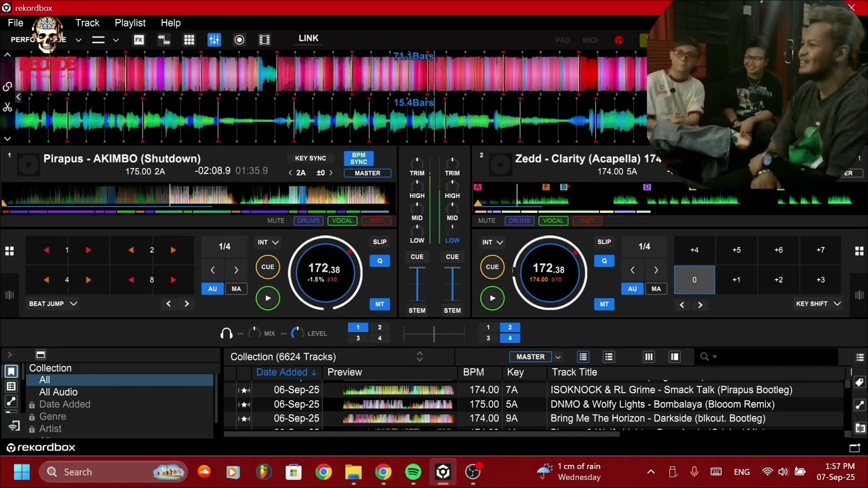Screen dimensions: 868x488
Task: Jump back 4 beats on deck 1
Action: point(46,280)
